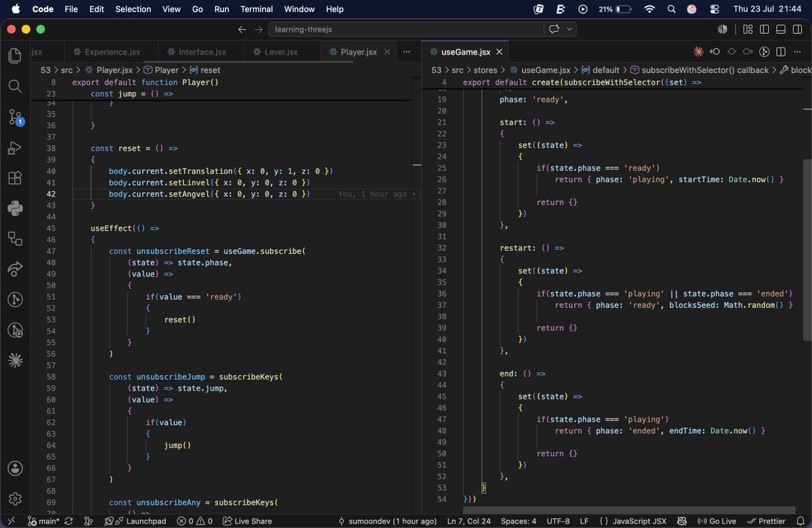Open the Search view in the activity bar
This screenshot has height=528, width=812.
click(15, 86)
